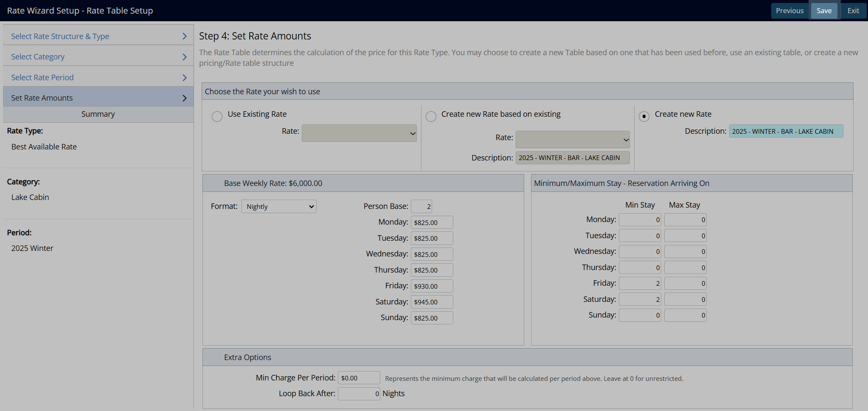Screen dimensions: 868x411
Task: Click chevron beside Select Rate Structure & Type
Action: (184, 36)
